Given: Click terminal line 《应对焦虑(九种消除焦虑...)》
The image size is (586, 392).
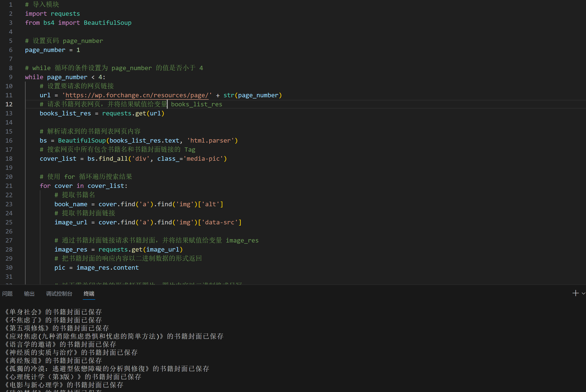Looking at the screenshot, I should coord(114,336).
